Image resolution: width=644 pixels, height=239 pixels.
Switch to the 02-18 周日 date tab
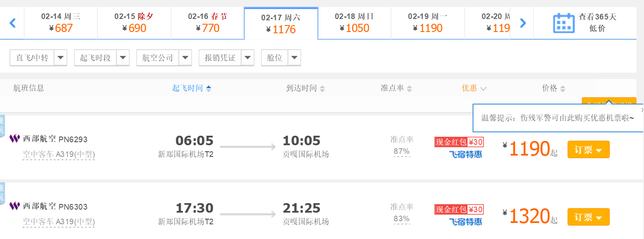[x=354, y=23]
